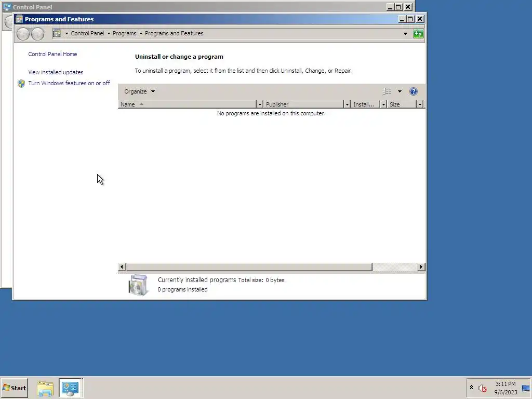The image size is (532, 399).
Task: Open Control Panel Home link
Action: click(52, 54)
